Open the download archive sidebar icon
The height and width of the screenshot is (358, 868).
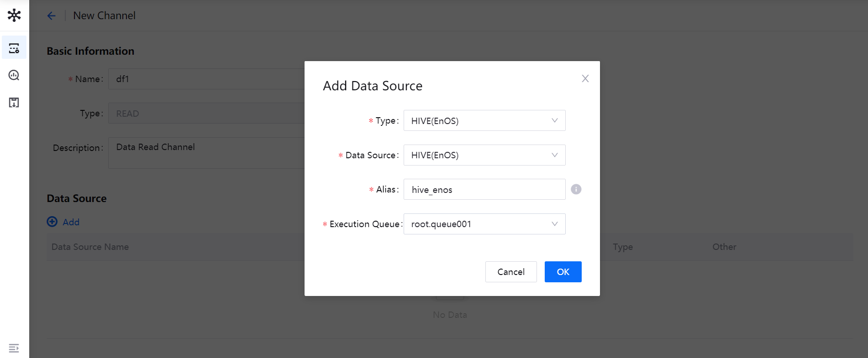[x=14, y=103]
